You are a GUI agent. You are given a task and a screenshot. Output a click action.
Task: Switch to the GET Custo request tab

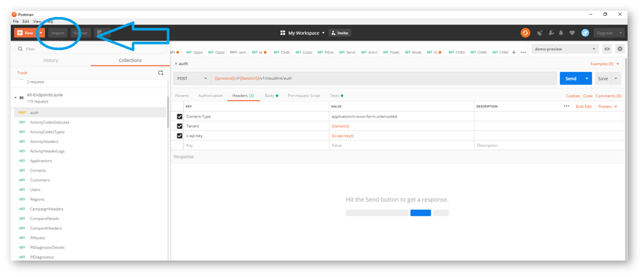coord(304,52)
